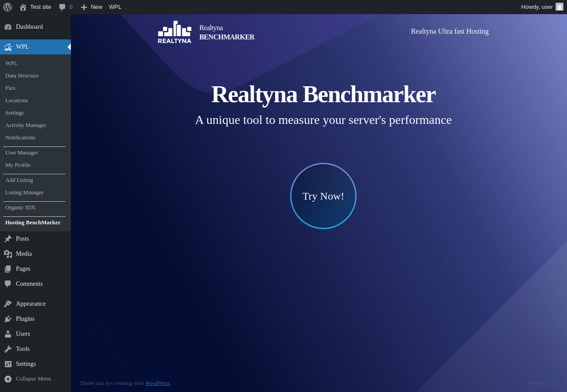Click the Posts pushpin icon
The width and height of the screenshot is (567, 392).
[x=8, y=239]
